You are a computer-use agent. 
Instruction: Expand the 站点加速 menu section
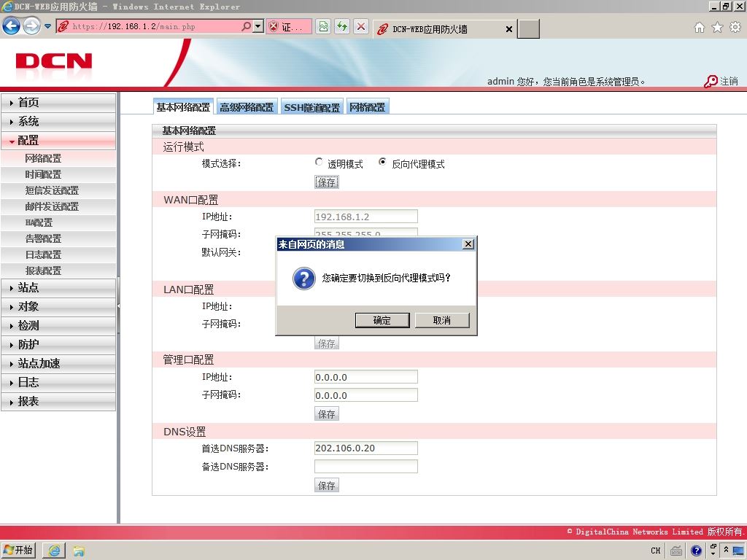pyautogui.click(x=58, y=363)
